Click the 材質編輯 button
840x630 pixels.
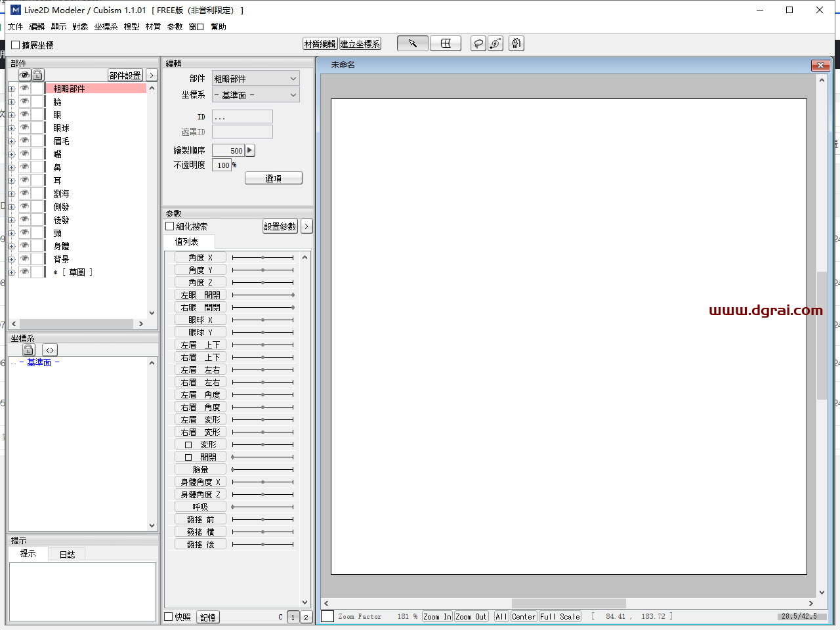pos(320,44)
